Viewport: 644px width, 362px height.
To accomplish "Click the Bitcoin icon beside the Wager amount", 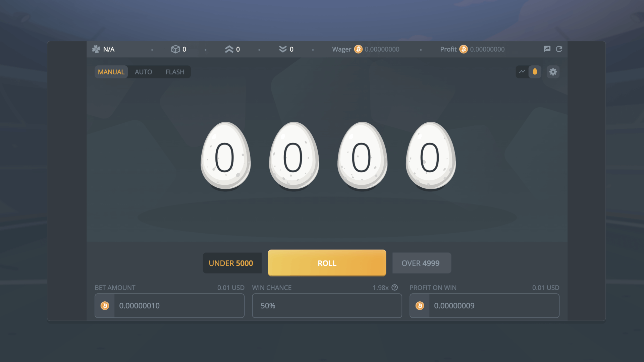I will pos(358,49).
